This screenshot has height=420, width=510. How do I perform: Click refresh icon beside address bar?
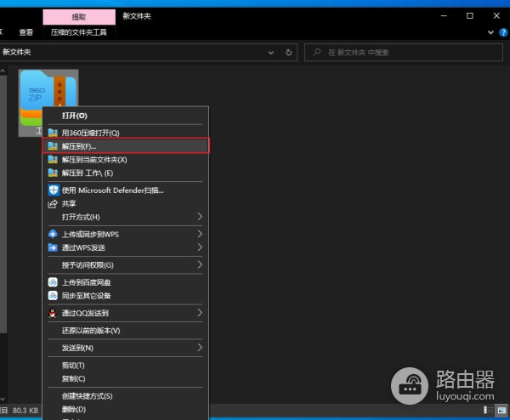290,52
